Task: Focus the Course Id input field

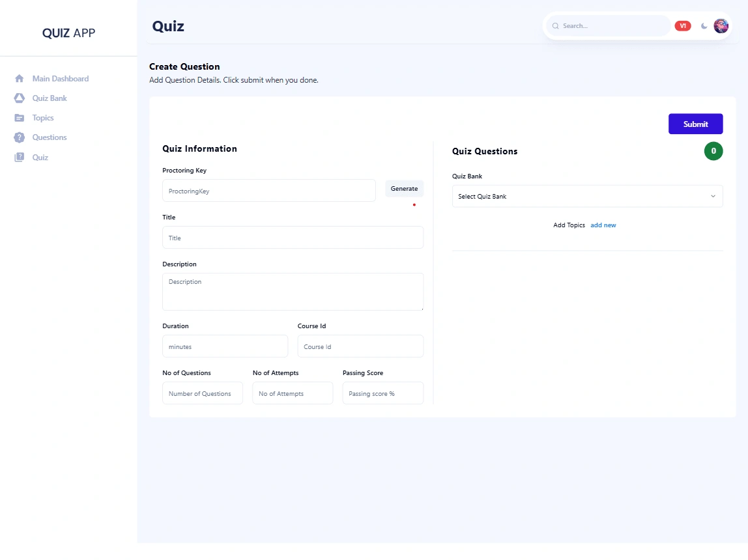Action: (x=361, y=346)
